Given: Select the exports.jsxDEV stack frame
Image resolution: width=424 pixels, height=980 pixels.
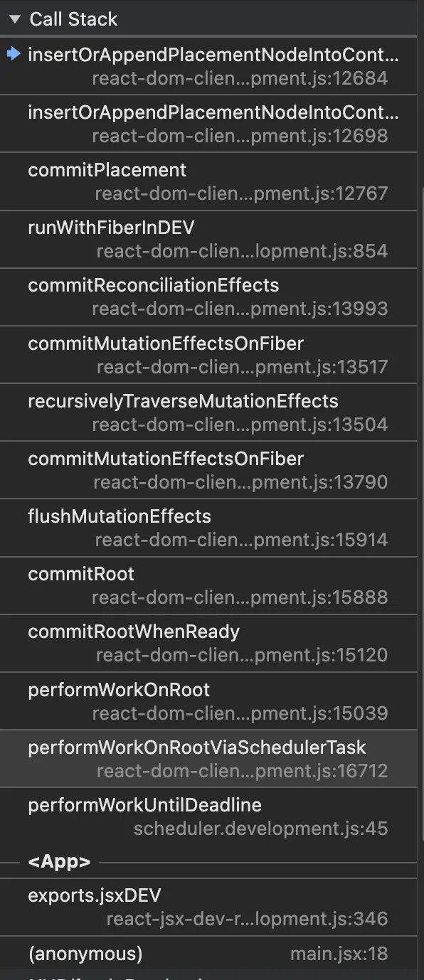Looking at the screenshot, I should tap(208, 907).
